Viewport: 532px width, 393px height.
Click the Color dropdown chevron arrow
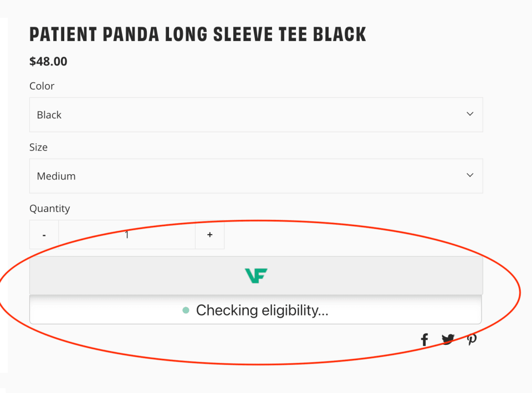click(470, 114)
